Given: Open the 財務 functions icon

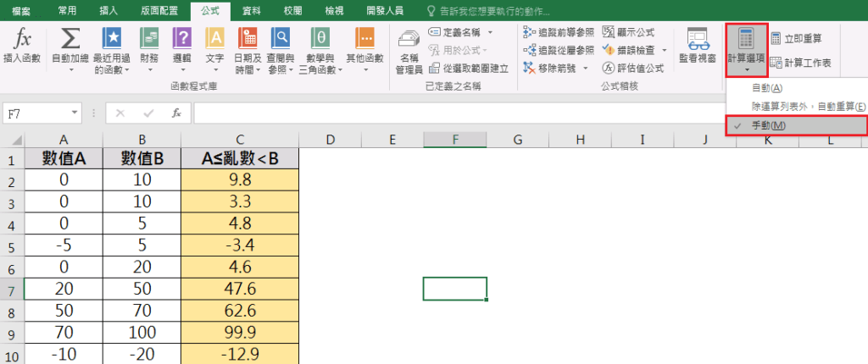Looking at the screenshot, I should point(149,39).
